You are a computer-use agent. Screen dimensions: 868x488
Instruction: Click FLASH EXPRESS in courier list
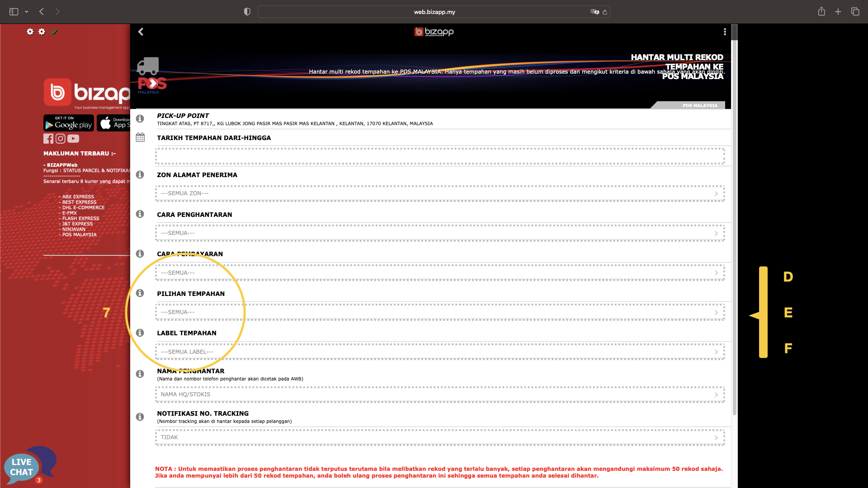tap(81, 219)
